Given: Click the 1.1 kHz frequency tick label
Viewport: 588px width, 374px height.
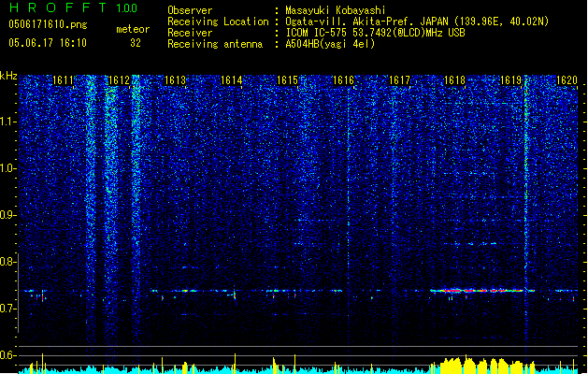Looking at the screenshot, I should tap(7, 122).
